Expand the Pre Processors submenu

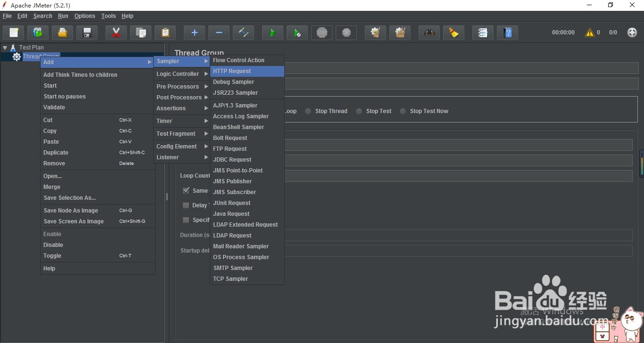pos(182,87)
